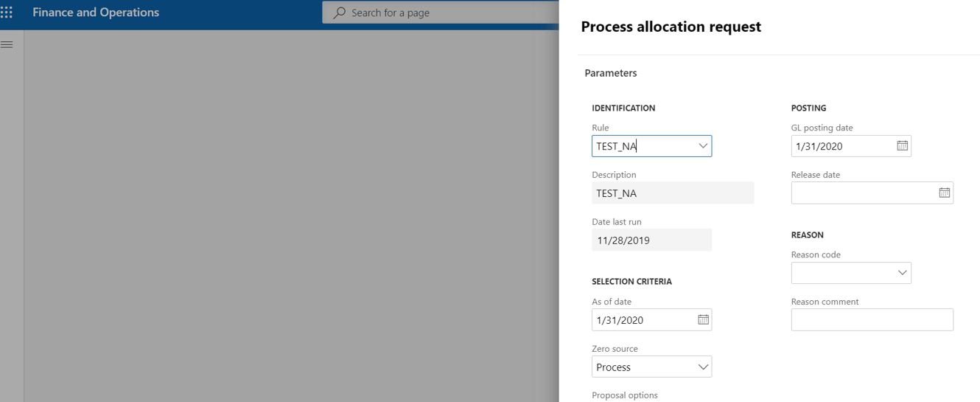
Task: Click the Reason comment text box
Action: point(872,320)
